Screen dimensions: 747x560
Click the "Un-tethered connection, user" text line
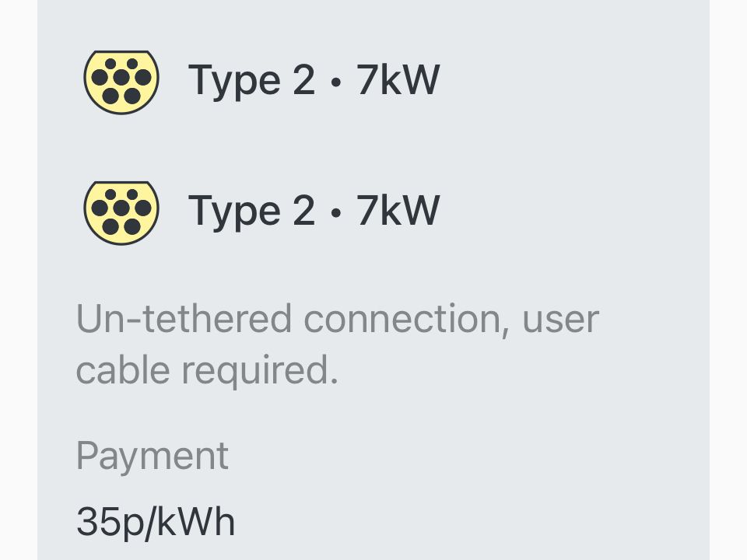(x=337, y=319)
